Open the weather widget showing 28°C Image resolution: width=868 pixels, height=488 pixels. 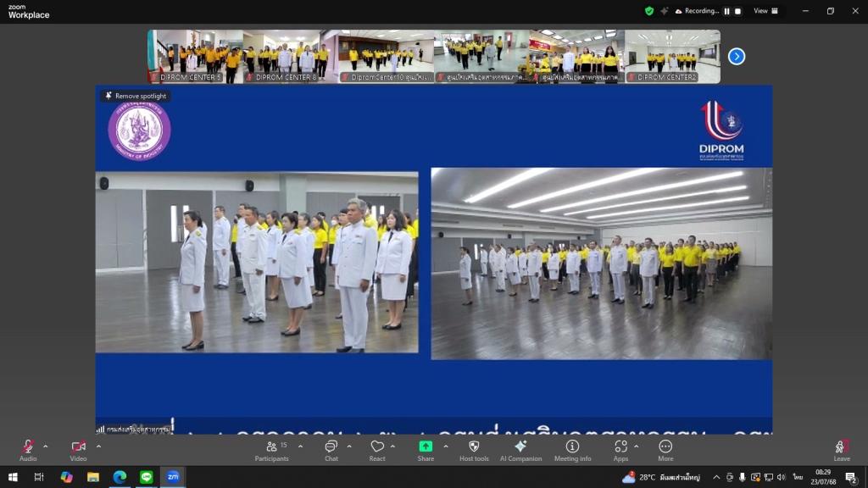coord(661,477)
